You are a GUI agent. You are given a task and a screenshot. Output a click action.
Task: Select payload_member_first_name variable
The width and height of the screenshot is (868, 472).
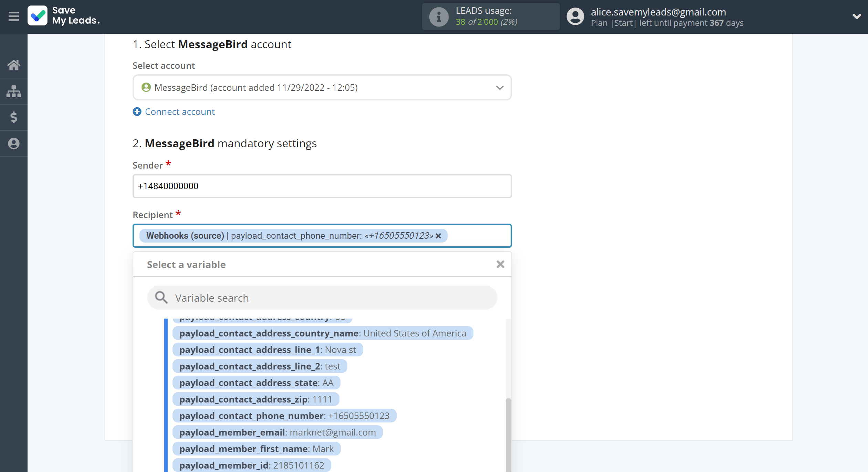(256, 449)
